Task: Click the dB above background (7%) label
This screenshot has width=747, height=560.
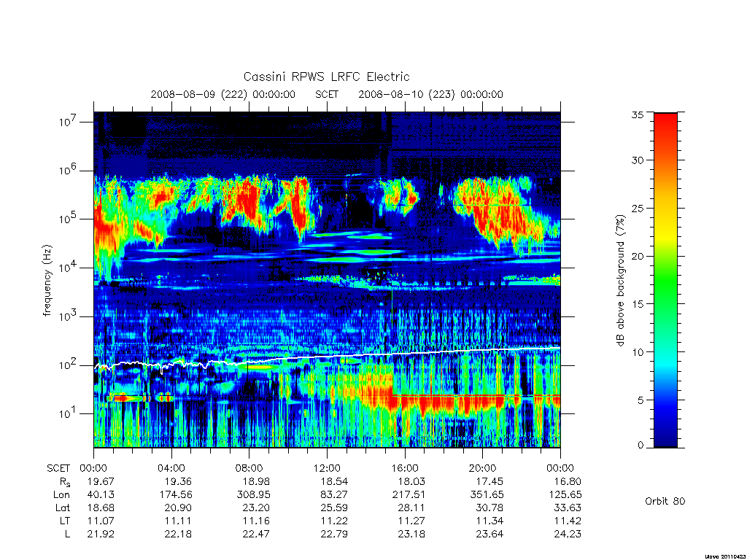Action: point(620,281)
